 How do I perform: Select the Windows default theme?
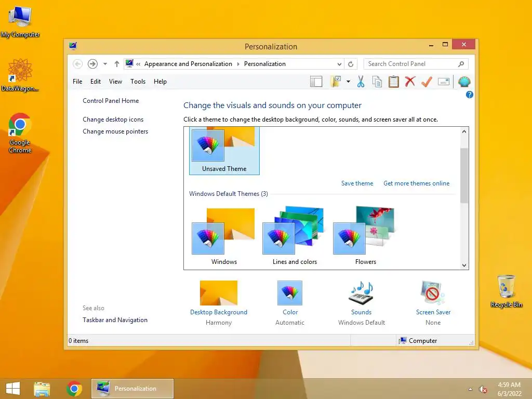[224, 236]
